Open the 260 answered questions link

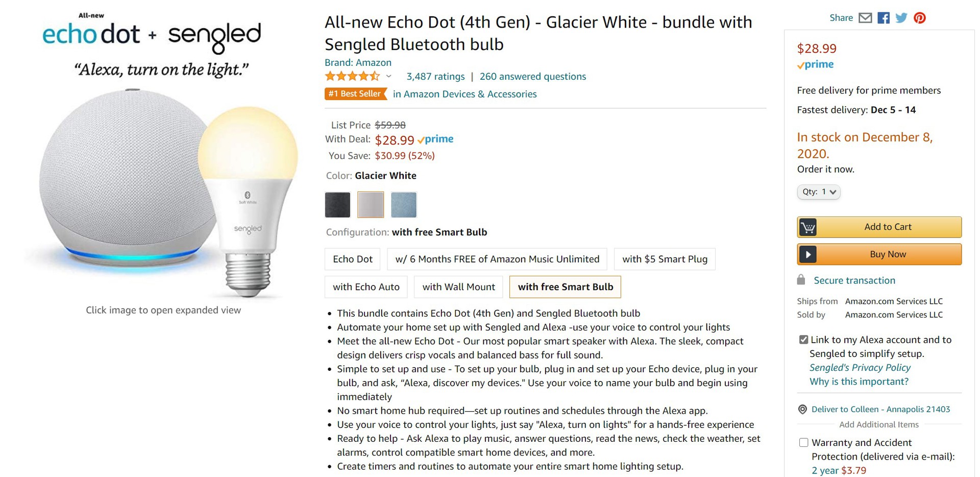pyautogui.click(x=532, y=77)
